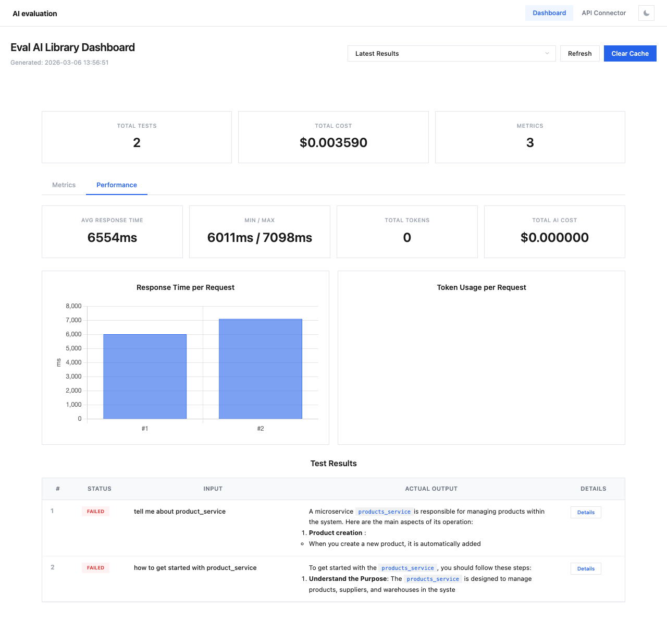Click the products_service code tag in row 1
Screen dimensions: 667x644
(384, 512)
